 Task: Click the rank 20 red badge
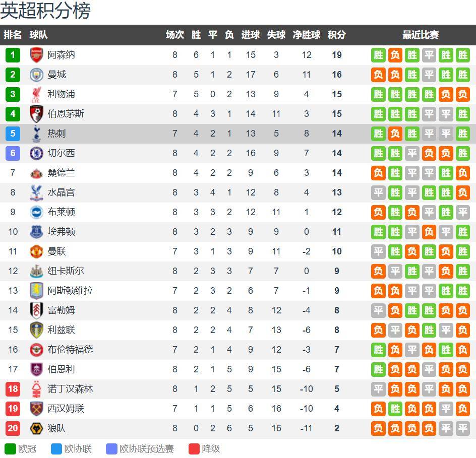click(13, 428)
